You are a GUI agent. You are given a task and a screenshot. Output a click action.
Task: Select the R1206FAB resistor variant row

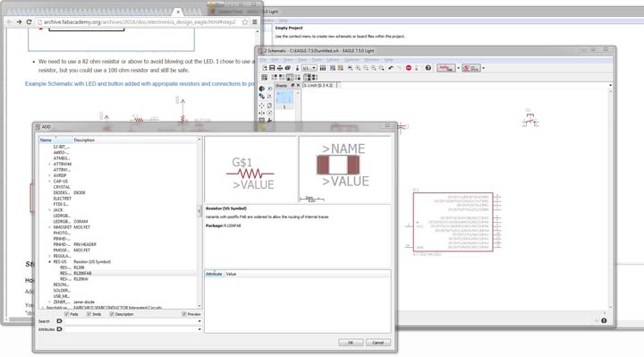tap(118, 273)
